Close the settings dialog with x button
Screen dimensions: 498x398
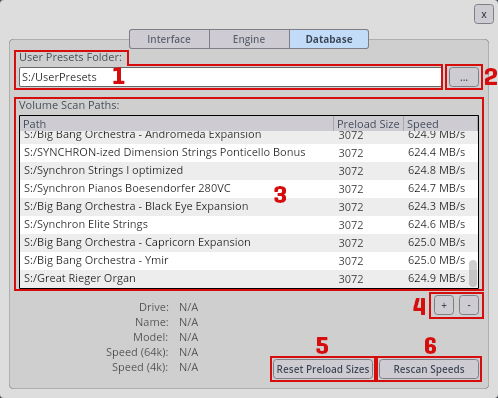click(x=484, y=14)
